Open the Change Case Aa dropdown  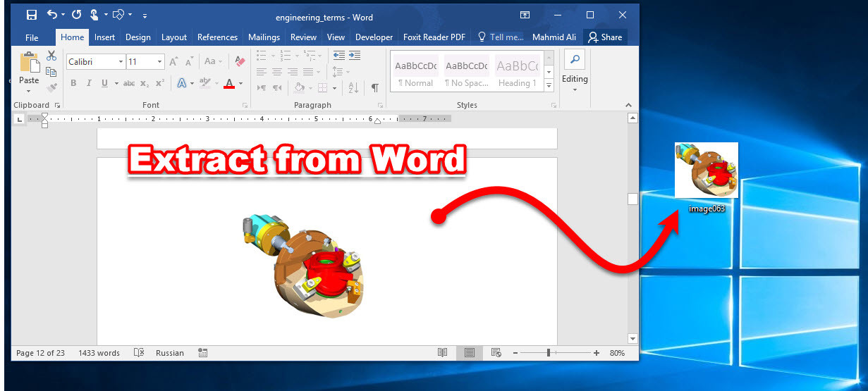[x=213, y=62]
